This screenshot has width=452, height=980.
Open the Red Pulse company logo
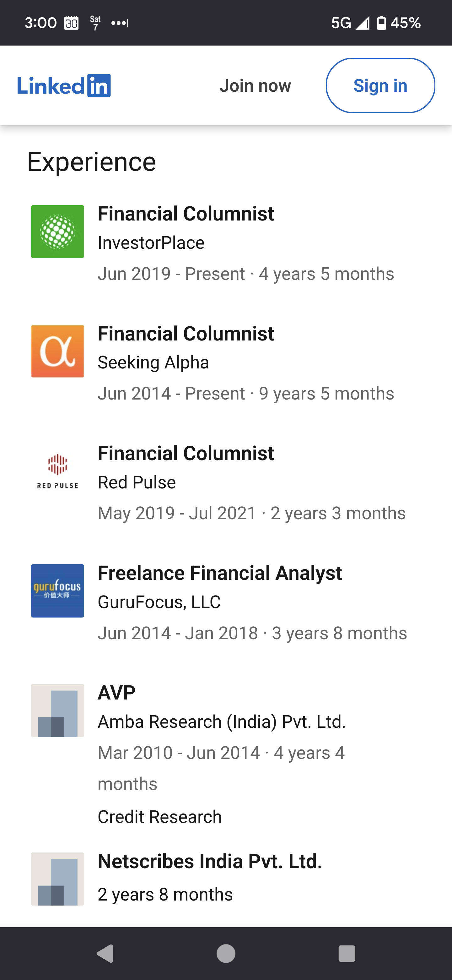(57, 471)
